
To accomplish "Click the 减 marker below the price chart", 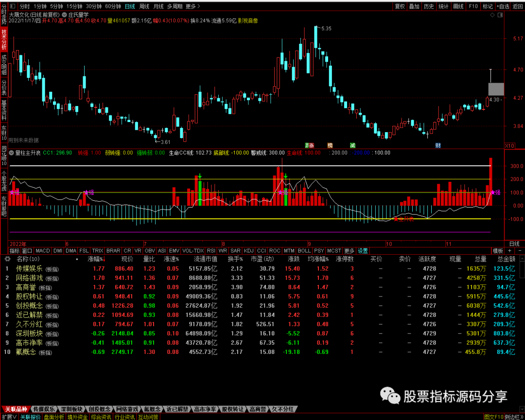I will click(x=352, y=145).
